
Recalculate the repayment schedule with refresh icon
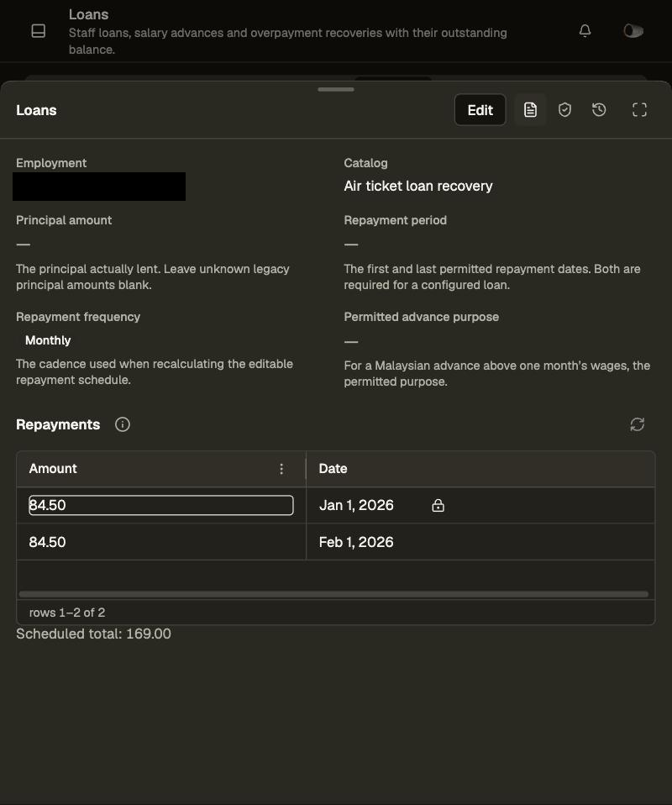[x=637, y=424]
